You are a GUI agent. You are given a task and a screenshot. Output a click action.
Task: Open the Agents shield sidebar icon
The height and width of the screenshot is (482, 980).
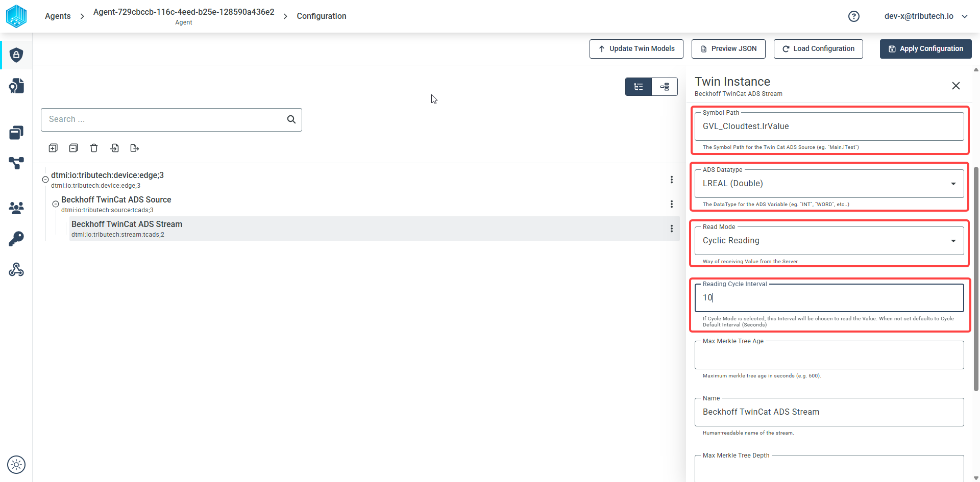16,55
